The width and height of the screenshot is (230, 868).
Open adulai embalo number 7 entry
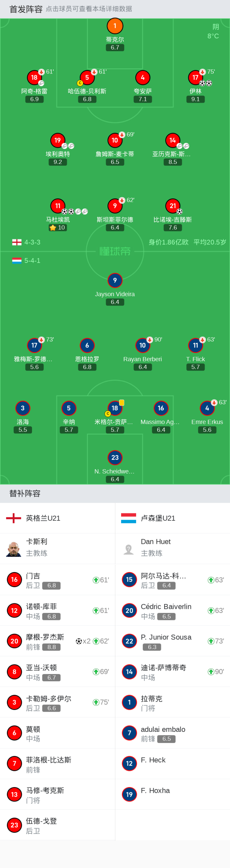coord(172,733)
